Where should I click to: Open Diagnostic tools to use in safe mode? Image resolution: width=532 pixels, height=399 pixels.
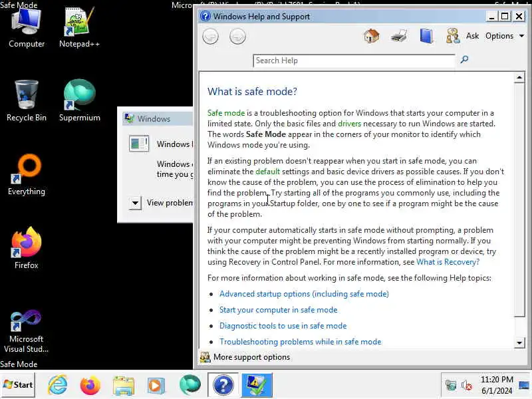pyautogui.click(x=283, y=326)
